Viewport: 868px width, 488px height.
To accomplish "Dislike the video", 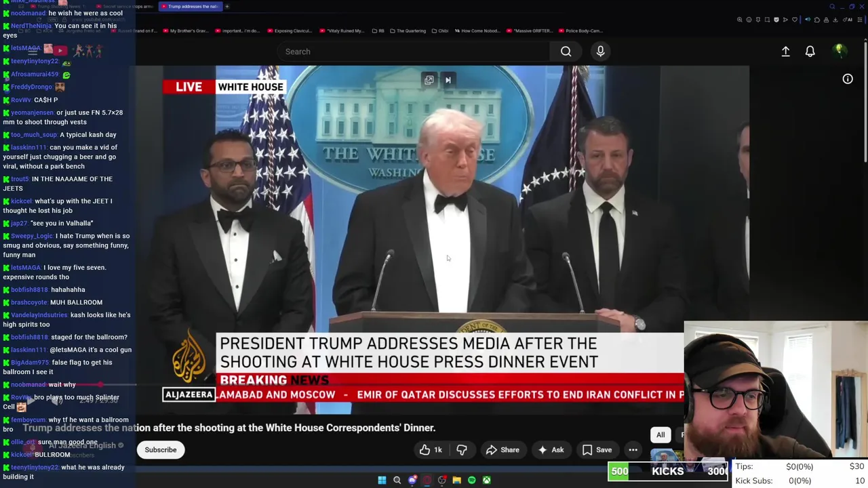I will [x=462, y=450].
